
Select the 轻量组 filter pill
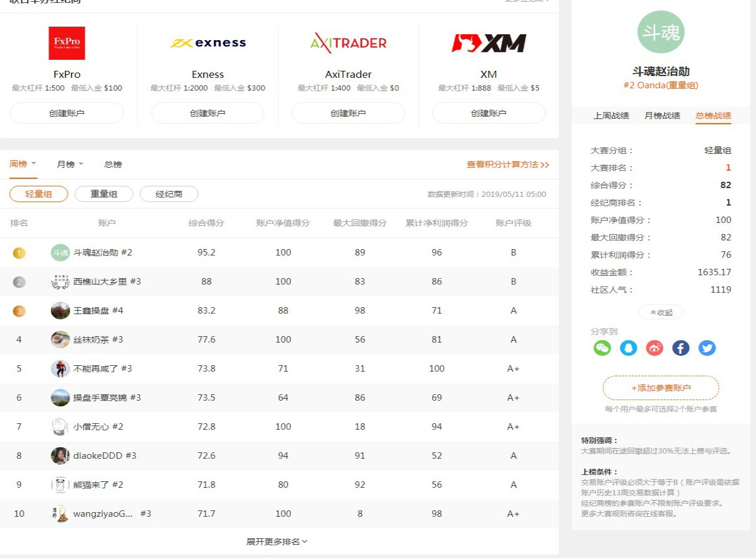[x=39, y=194]
